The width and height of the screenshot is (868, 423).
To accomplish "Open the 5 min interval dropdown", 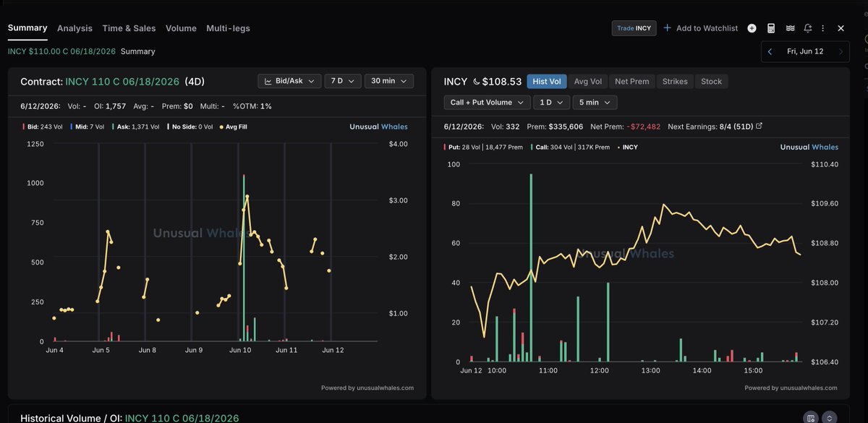I will (x=595, y=103).
